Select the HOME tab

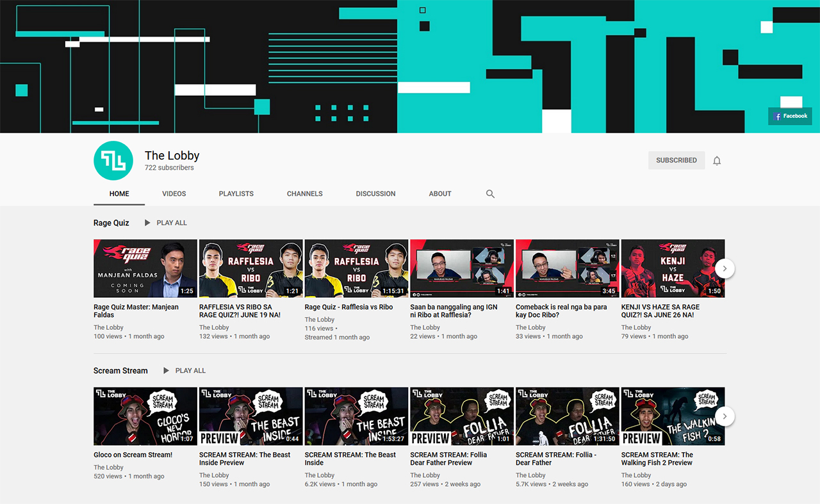click(x=119, y=193)
